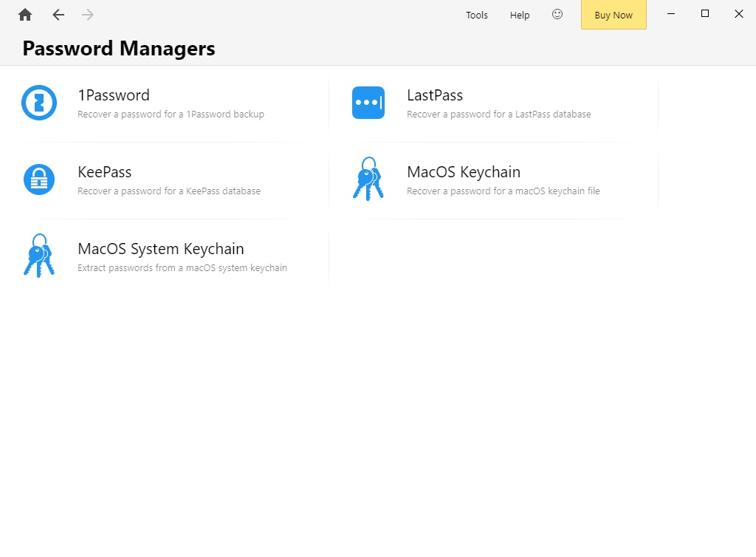Image resolution: width=756 pixels, height=557 pixels.
Task: Click 'Recover a password for a 1Password backup'
Action: pos(171,115)
